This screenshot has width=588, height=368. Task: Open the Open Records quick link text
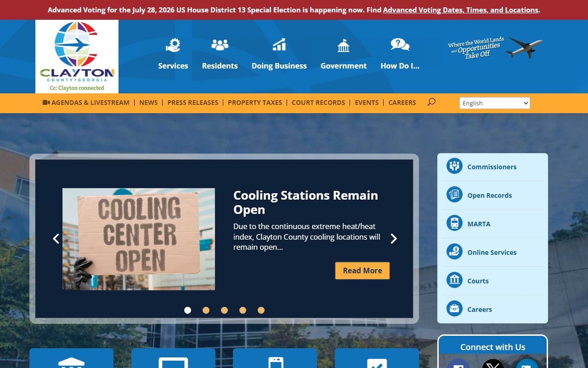(490, 195)
